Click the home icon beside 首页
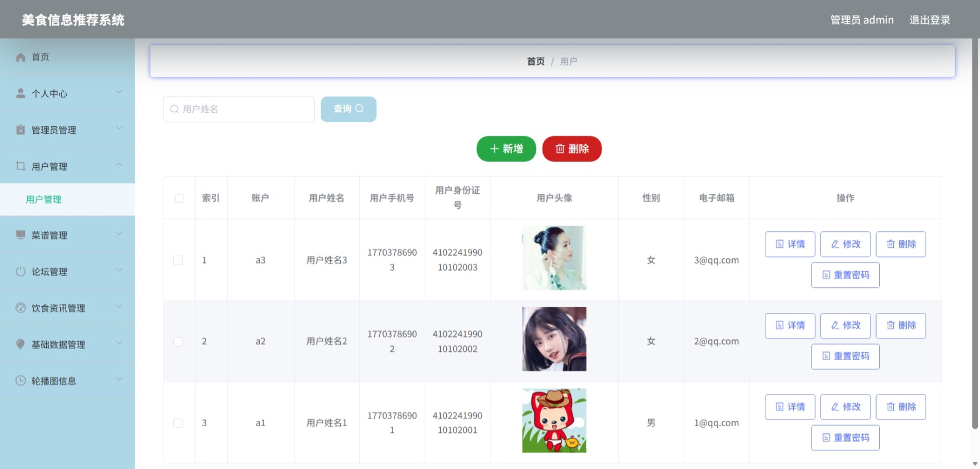This screenshot has height=469, width=980. tap(21, 57)
